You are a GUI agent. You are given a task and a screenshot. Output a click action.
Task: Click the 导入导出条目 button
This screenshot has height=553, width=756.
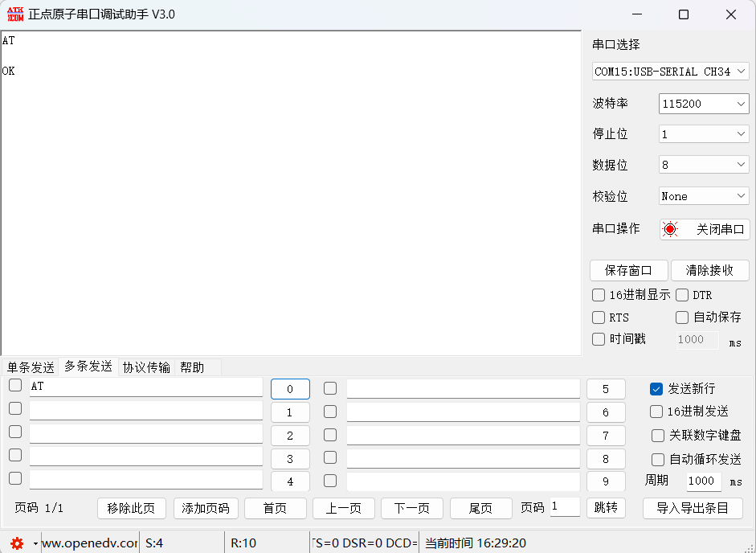[x=693, y=508]
